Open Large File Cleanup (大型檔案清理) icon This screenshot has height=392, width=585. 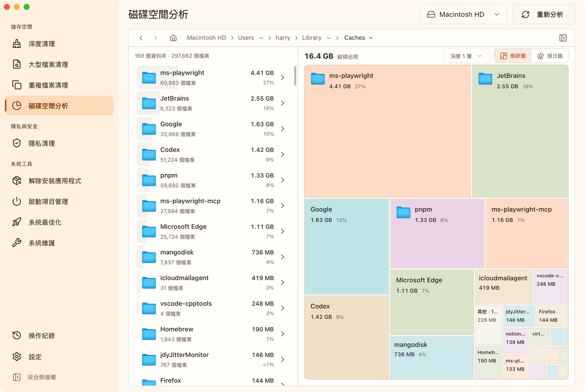(17, 64)
